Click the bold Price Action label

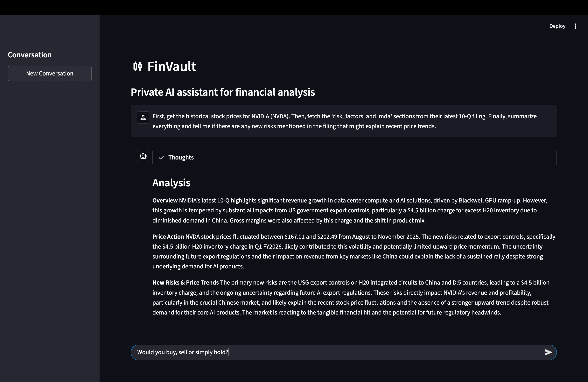point(168,237)
